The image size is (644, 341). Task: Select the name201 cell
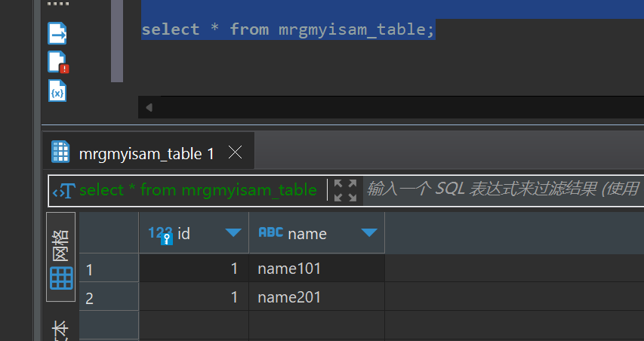[316, 298]
